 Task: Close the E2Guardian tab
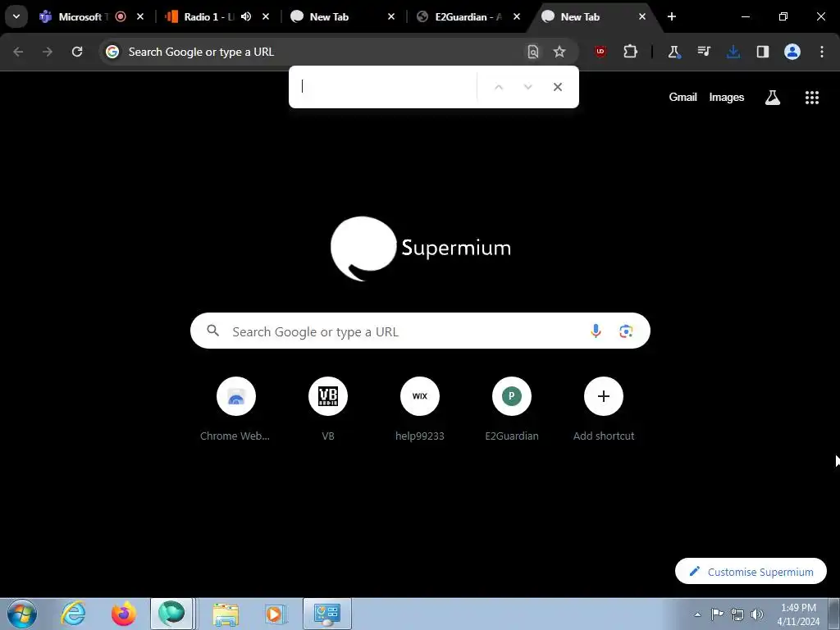pyautogui.click(x=517, y=16)
